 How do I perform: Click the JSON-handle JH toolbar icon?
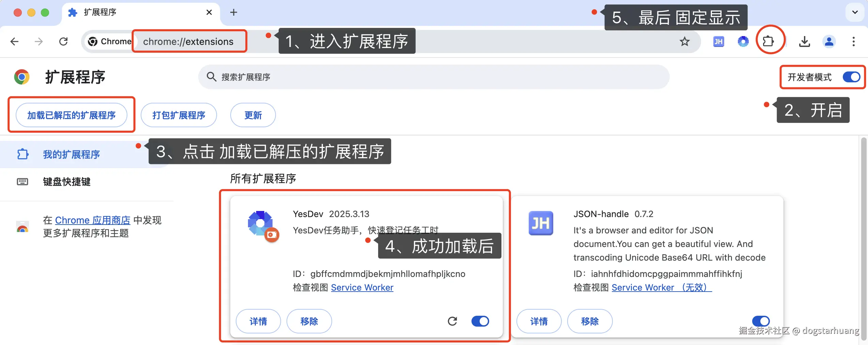coord(718,41)
